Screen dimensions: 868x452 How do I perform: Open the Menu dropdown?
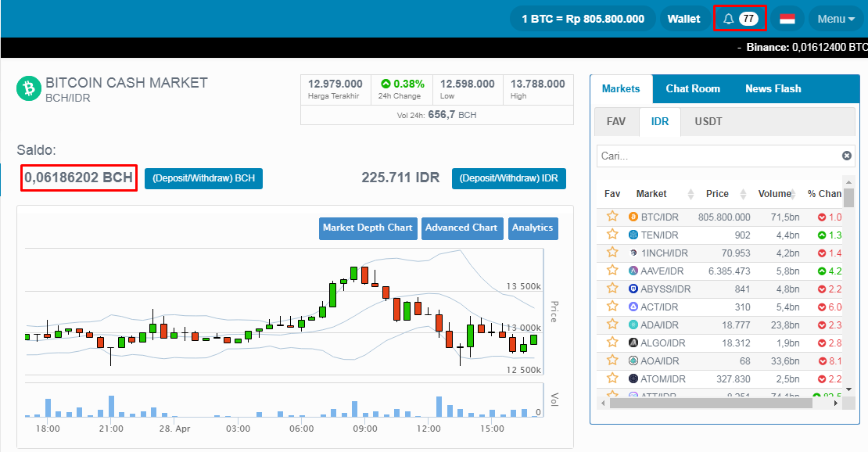836,19
